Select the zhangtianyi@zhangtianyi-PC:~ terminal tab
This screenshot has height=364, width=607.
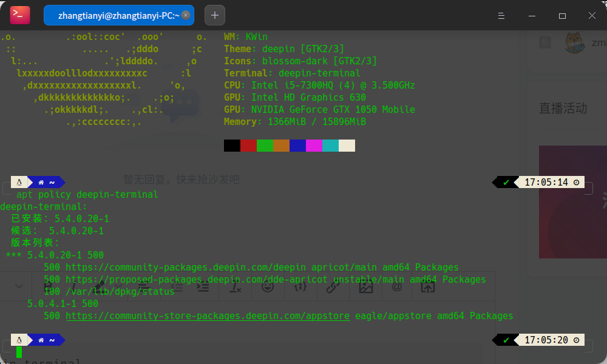119,15
